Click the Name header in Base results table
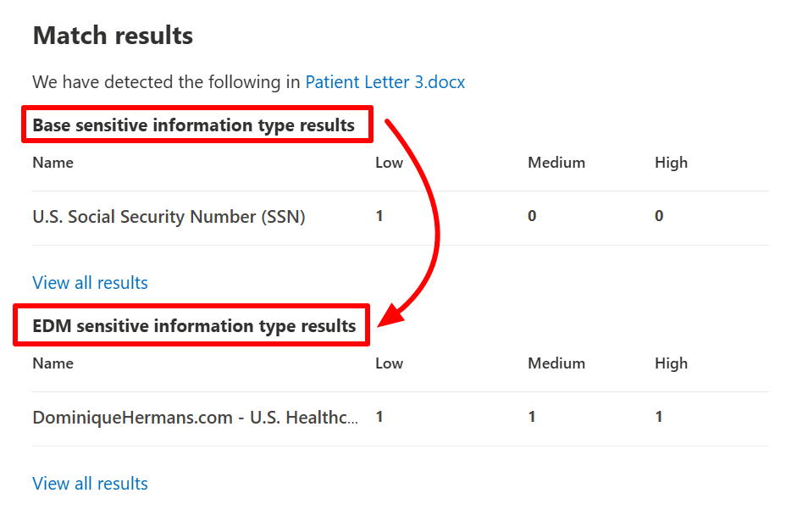The width and height of the screenshot is (797, 532). tap(53, 163)
